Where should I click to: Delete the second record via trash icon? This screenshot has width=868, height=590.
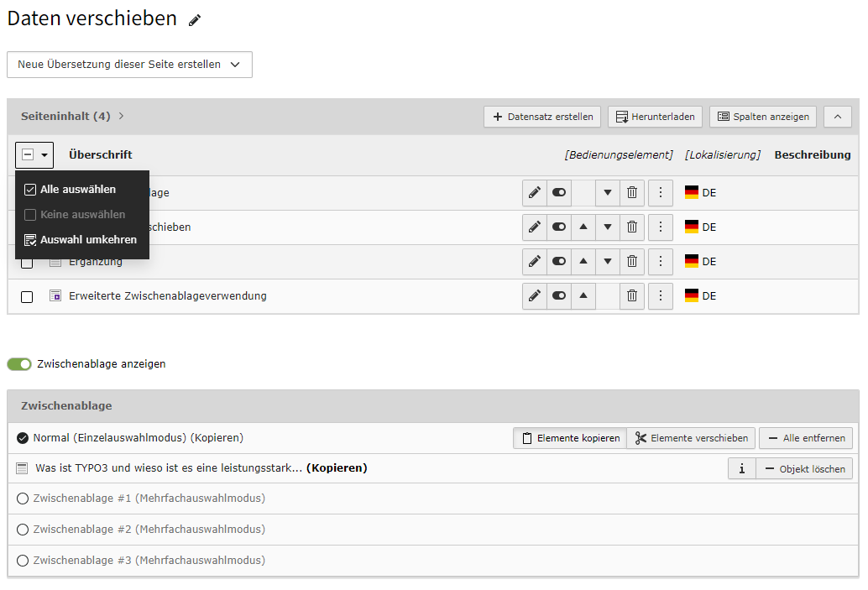(632, 227)
